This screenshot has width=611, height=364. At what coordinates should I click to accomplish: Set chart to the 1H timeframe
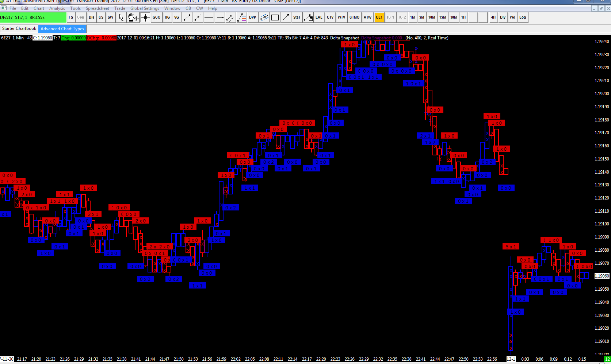[x=463, y=17]
